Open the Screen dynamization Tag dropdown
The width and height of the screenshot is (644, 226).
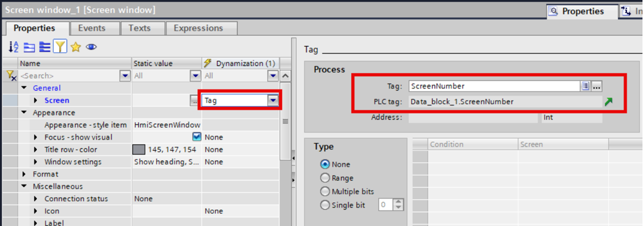pos(273,100)
